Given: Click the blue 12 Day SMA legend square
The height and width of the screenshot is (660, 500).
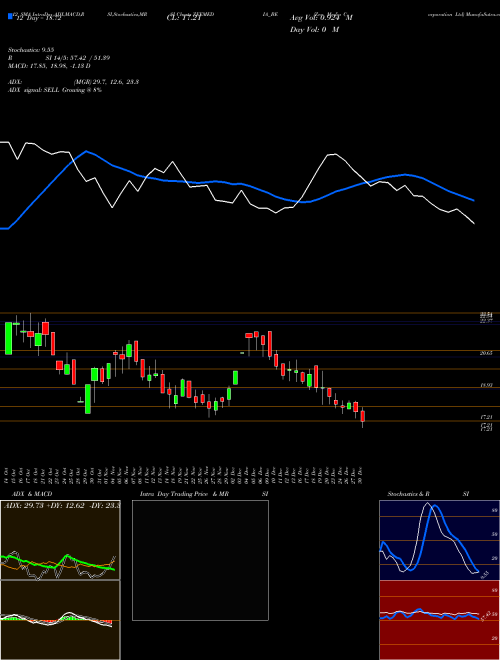Looking at the screenshot, I should [x=10, y=17].
